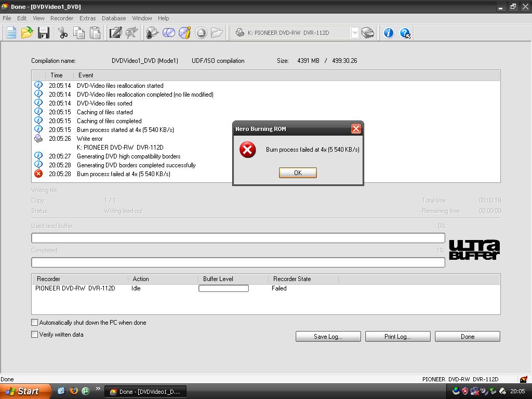
Task: Click the Recorder State column header
Action: pyautogui.click(x=303, y=279)
